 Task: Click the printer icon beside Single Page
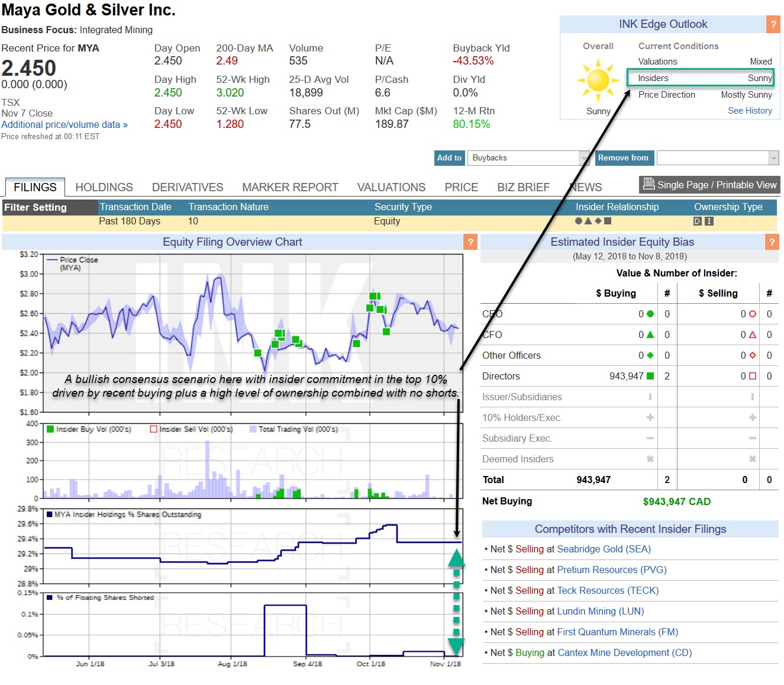coord(649,184)
